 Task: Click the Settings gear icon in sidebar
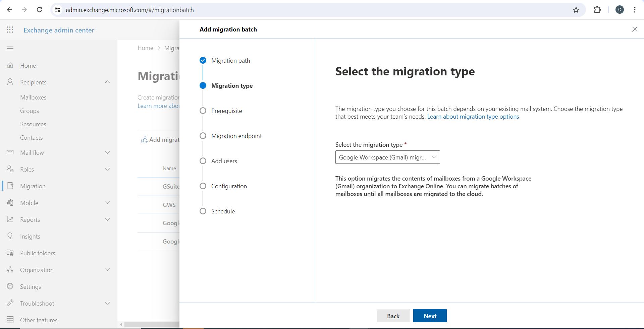tap(10, 286)
